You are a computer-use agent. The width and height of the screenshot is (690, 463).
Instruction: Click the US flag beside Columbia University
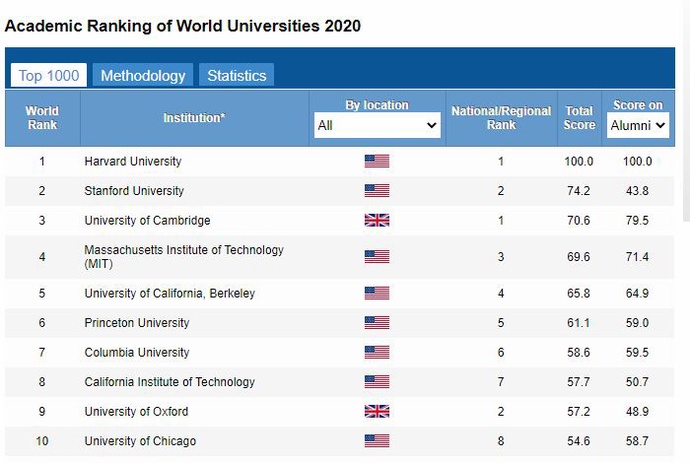tap(377, 352)
